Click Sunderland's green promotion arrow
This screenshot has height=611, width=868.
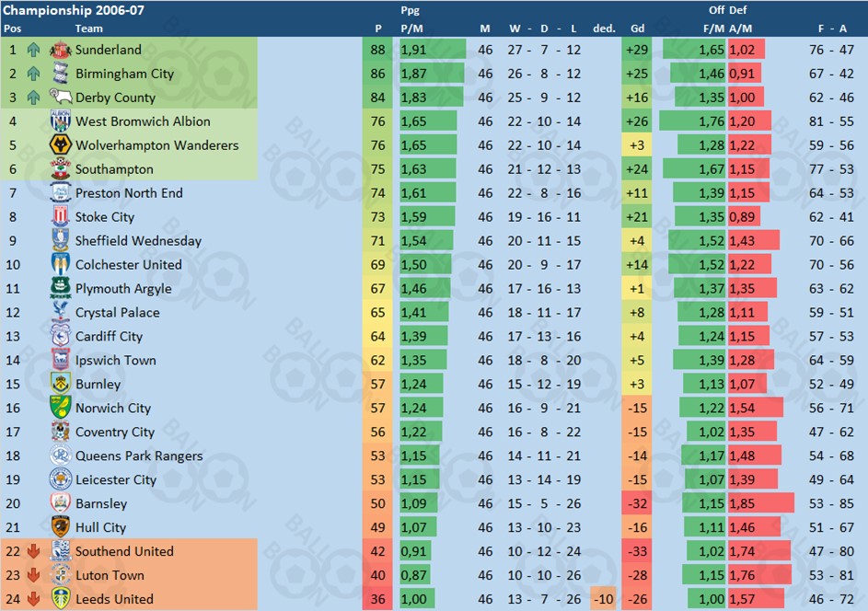(x=33, y=50)
